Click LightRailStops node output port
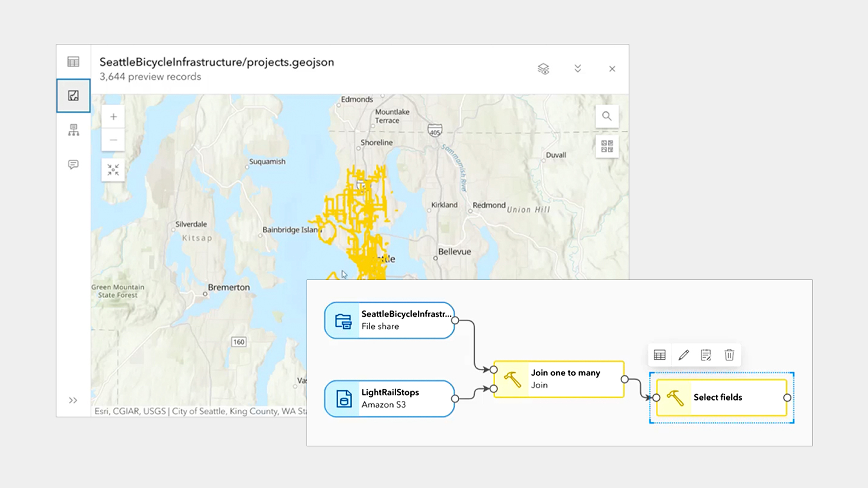 pos(455,398)
